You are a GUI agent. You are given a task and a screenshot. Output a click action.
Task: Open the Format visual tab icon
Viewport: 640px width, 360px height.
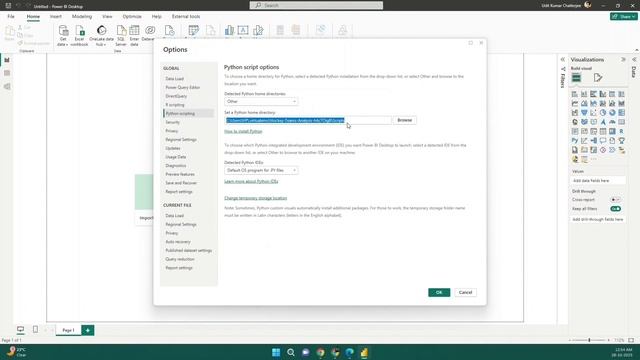tap(598, 78)
